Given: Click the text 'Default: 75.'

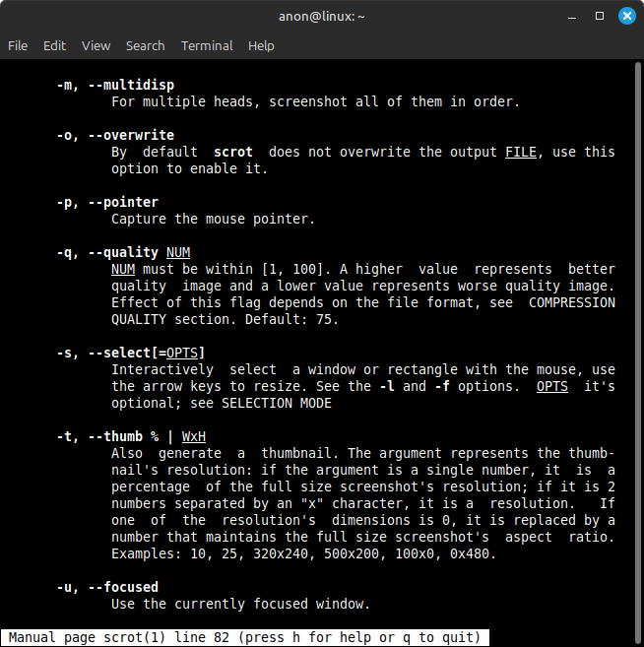Looking at the screenshot, I should pyautogui.click(x=291, y=319).
